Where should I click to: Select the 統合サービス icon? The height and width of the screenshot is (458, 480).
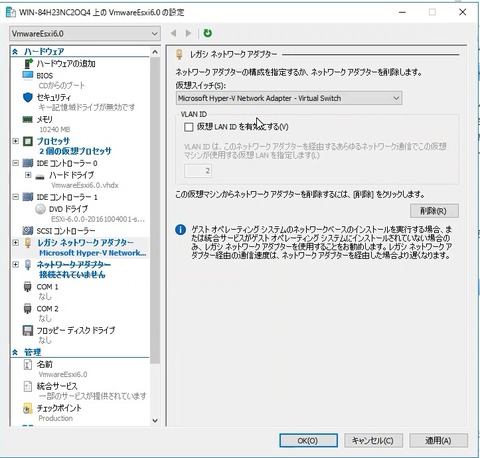coord(28,386)
